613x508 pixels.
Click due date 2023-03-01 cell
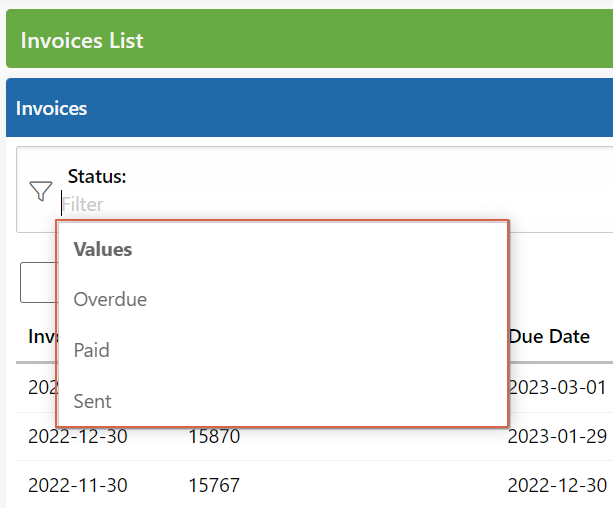click(557, 388)
